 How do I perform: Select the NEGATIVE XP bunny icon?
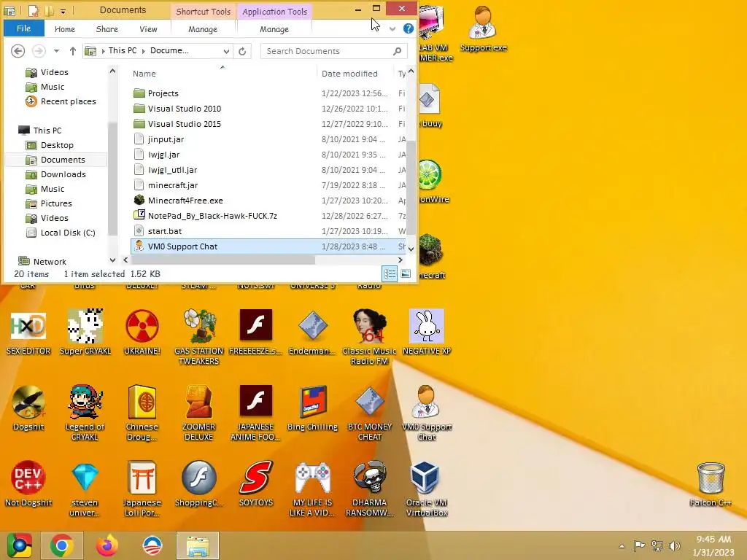(x=426, y=332)
